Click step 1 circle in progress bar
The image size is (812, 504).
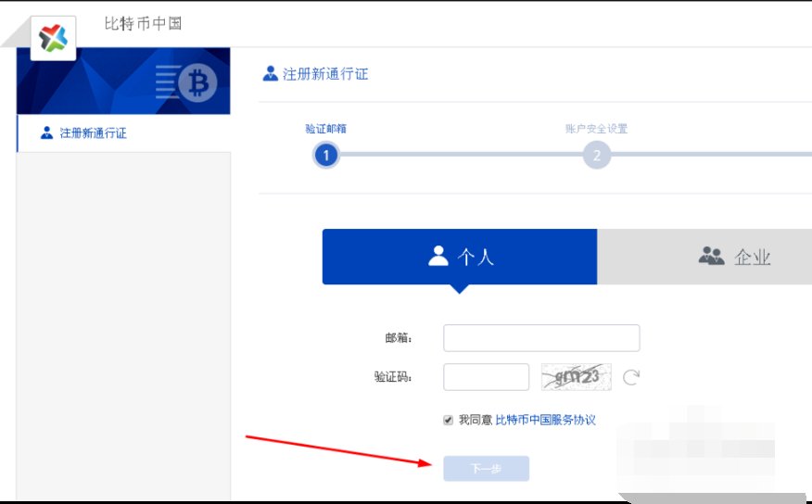coord(325,156)
